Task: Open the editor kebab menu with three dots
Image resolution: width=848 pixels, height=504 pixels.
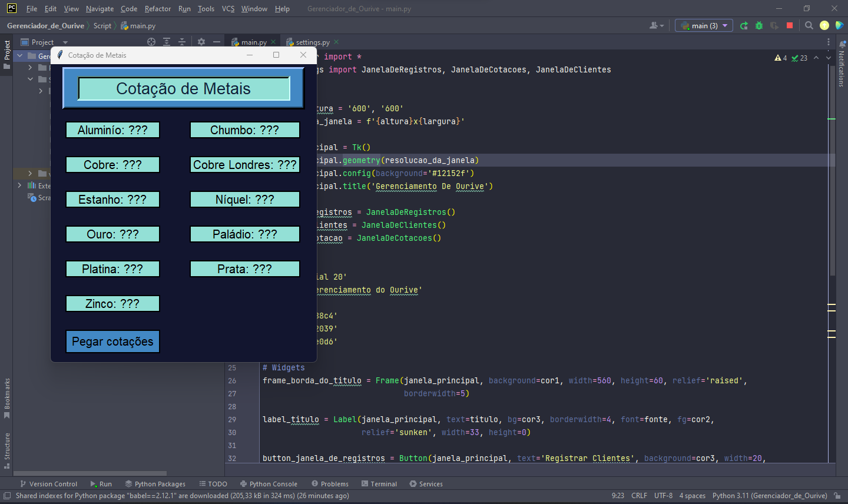Action: (x=828, y=42)
